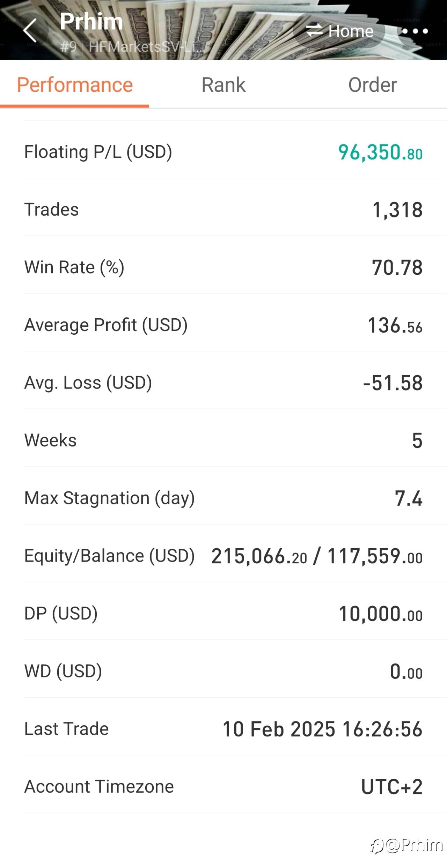Click the Equity/Balance (USD) row
This screenshot has height=868, width=447.
coord(223,556)
